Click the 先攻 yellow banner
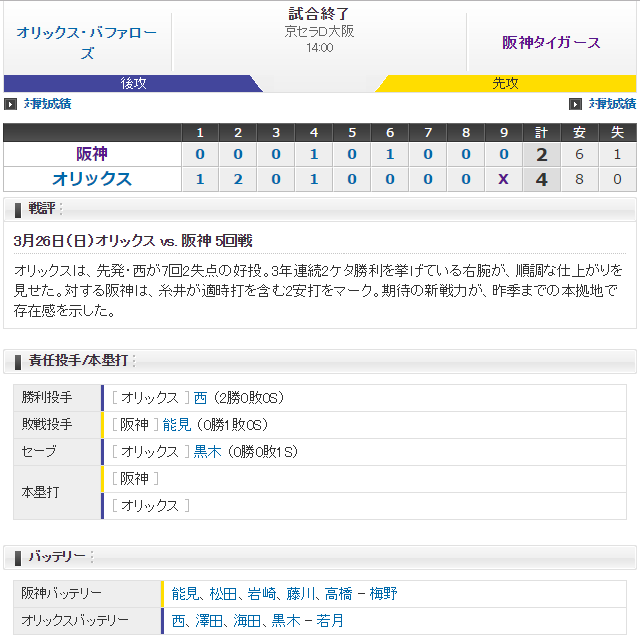 point(505,83)
